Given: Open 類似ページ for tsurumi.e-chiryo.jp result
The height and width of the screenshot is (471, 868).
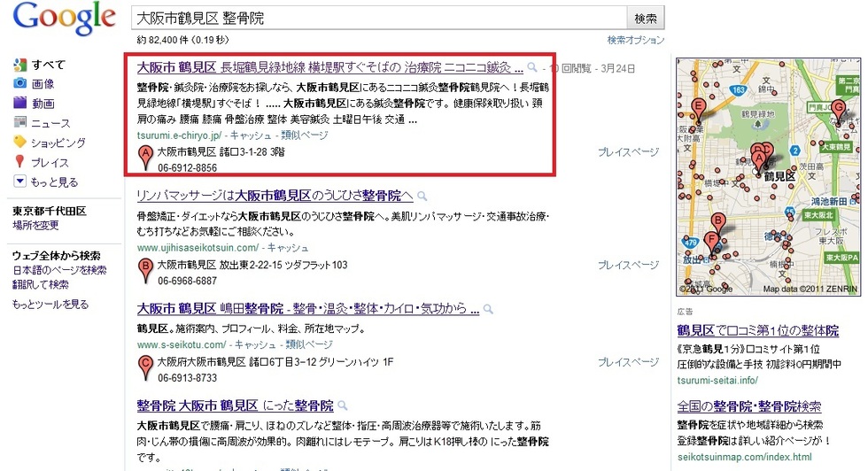Looking at the screenshot, I should (x=305, y=135).
